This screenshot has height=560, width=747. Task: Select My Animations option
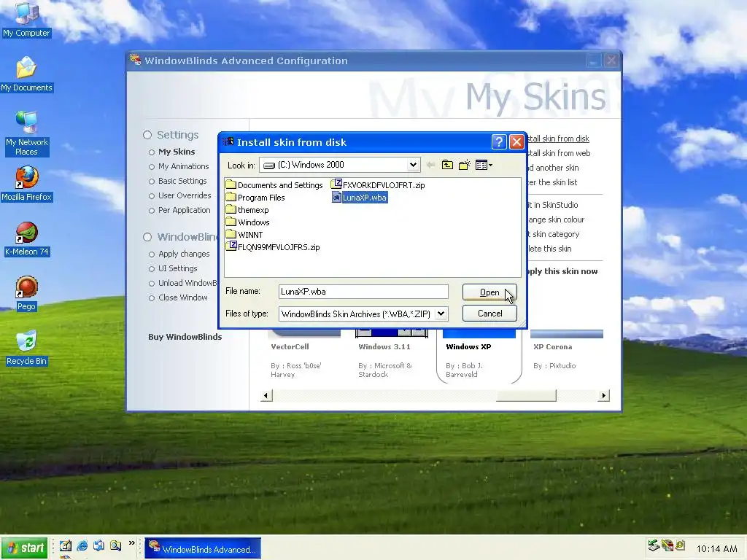(179, 166)
